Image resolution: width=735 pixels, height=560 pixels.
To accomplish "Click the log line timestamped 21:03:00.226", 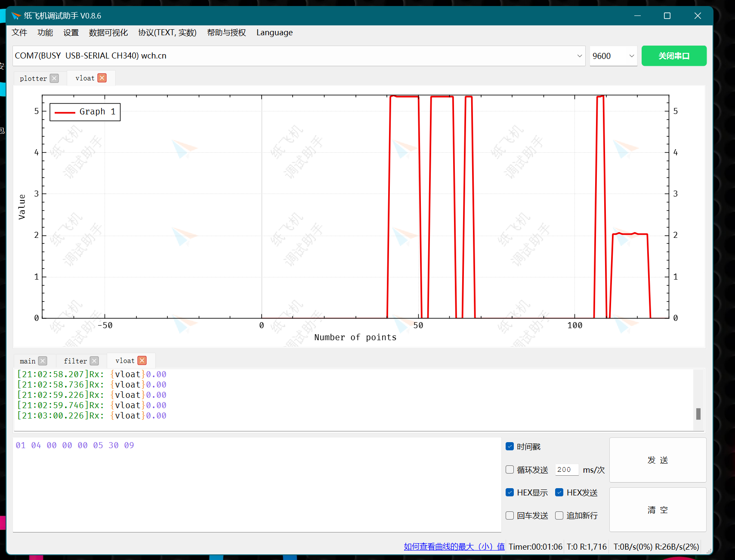I will (92, 415).
